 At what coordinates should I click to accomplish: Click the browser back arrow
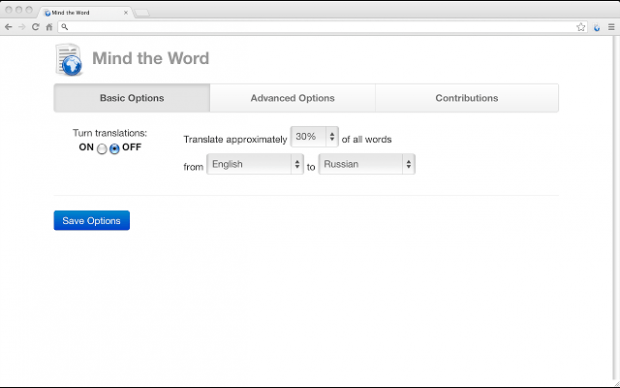coord(8,27)
